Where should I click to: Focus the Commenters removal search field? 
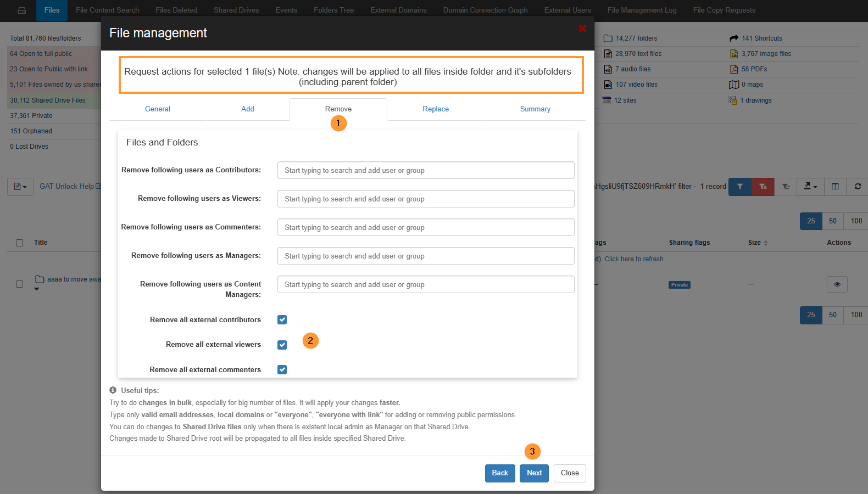tap(426, 227)
